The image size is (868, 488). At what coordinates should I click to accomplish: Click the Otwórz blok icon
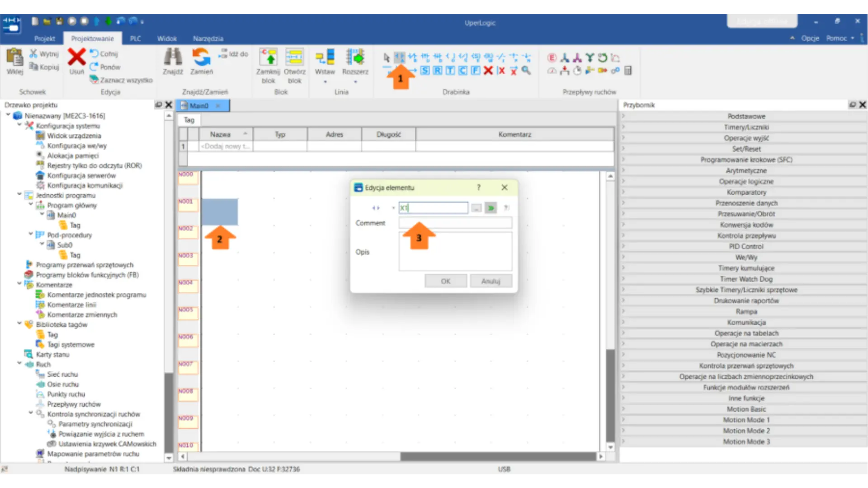click(x=294, y=57)
